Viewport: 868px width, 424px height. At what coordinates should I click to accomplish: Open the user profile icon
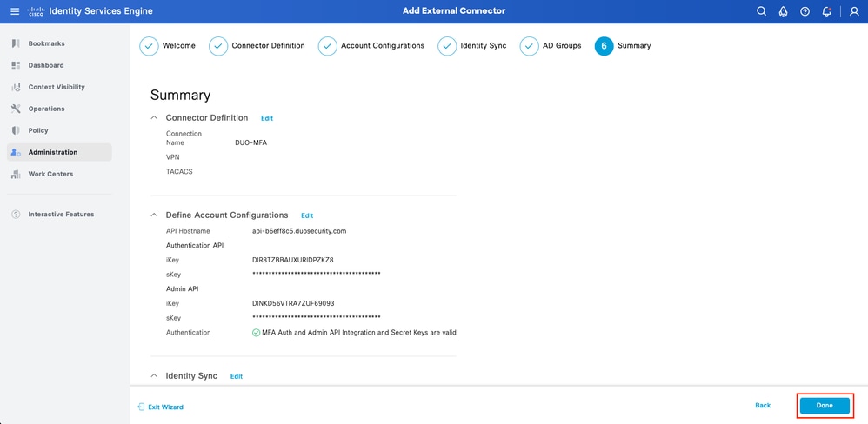pos(853,11)
